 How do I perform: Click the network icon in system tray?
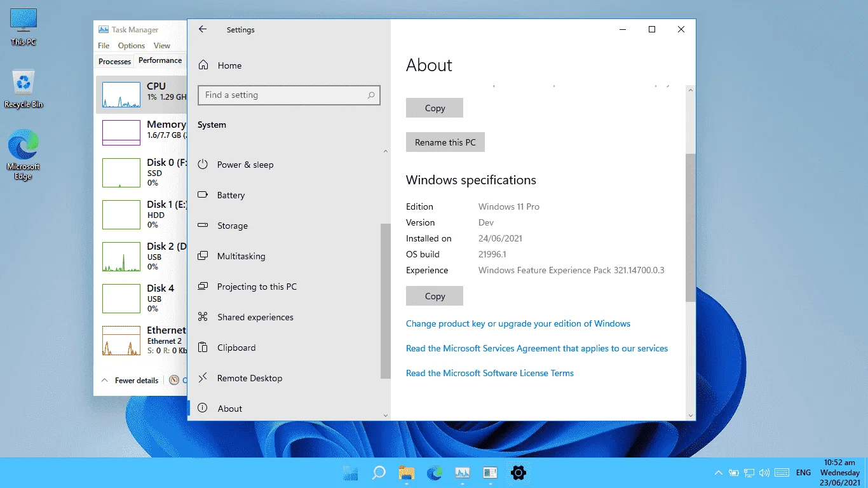point(750,473)
